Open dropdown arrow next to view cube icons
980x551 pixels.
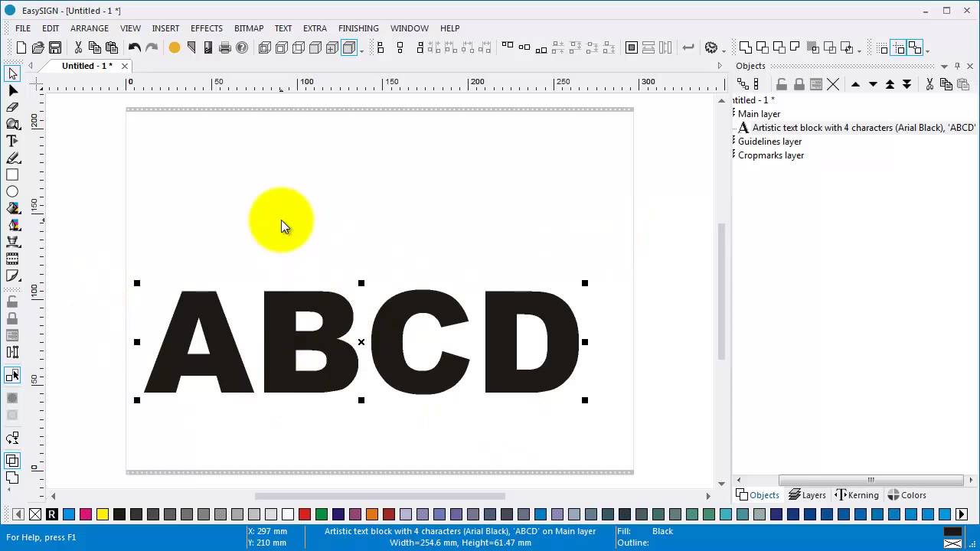pos(361,51)
